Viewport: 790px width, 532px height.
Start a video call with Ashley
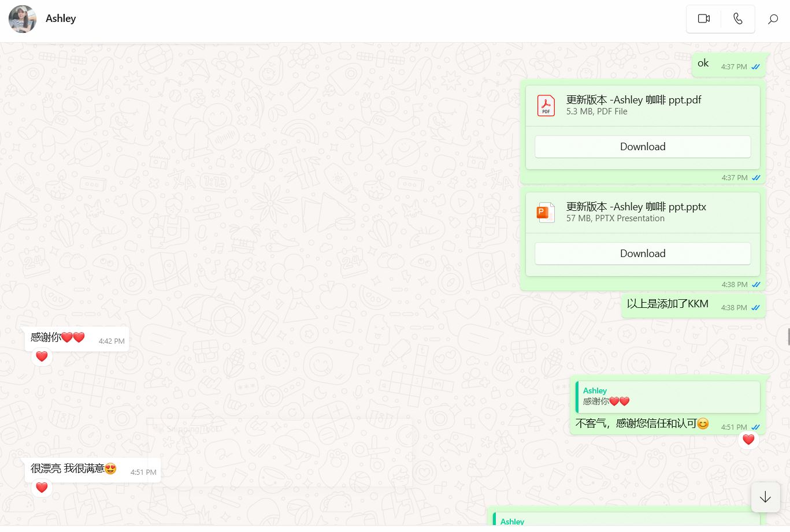[703, 19]
